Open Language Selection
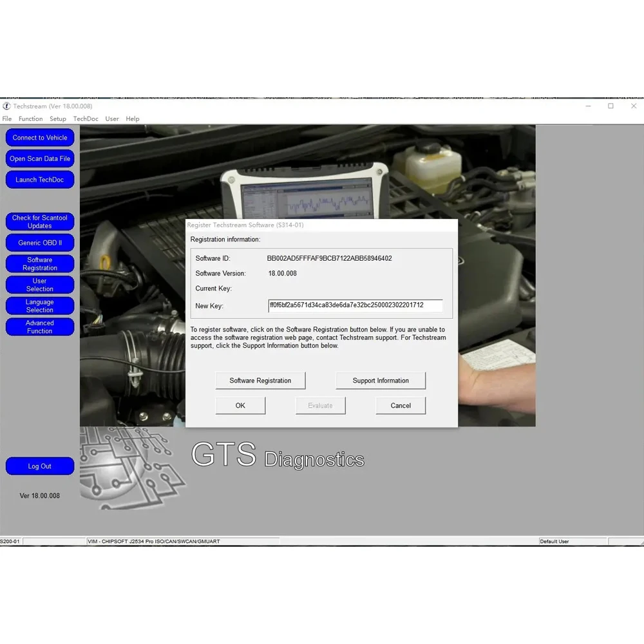The image size is (644, 644). point(40,306)
